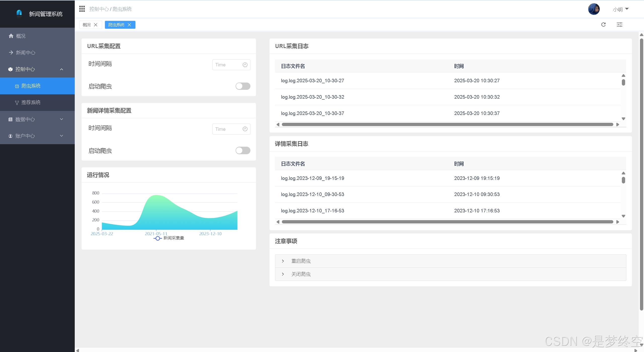Close the 爬虫系统 tab with its X

(x=129, y=25)
